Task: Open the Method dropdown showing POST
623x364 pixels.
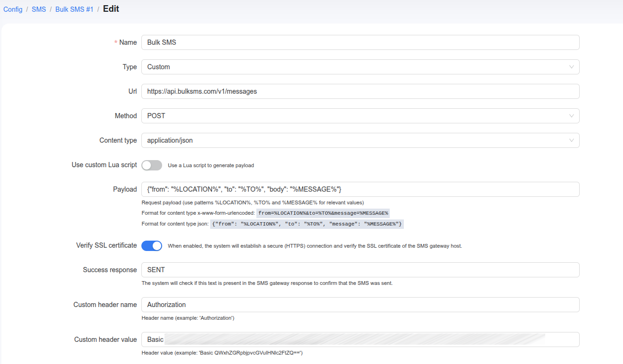Action: coord(353,116)
